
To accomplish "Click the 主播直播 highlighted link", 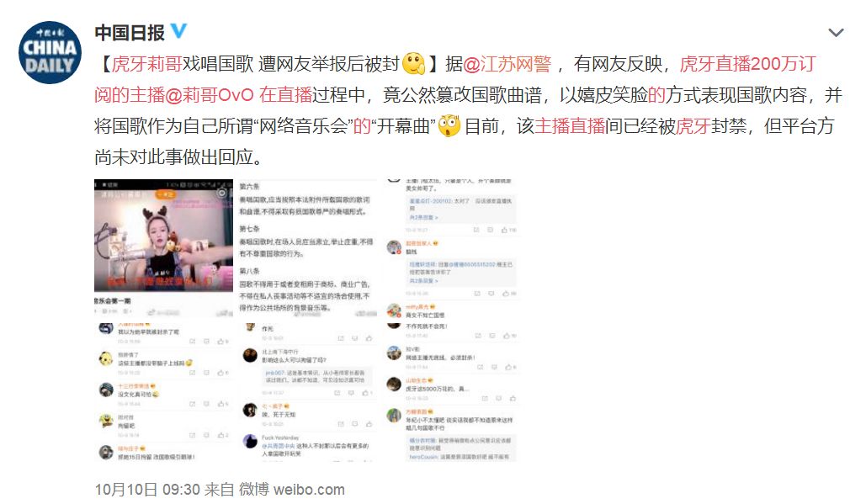I will point(570,126).
